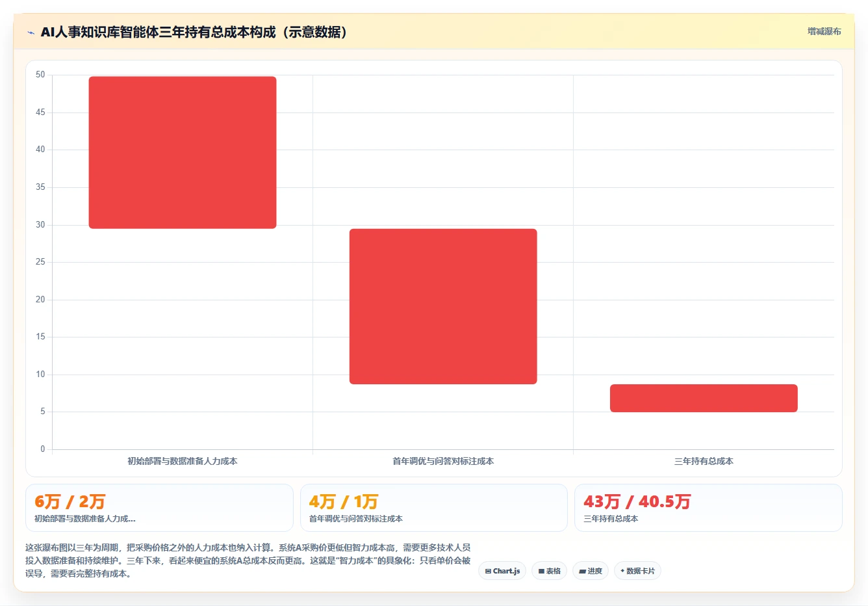Select the 43万 / 40.5万 data card
The width and height of the screenshot is (868, 606).
(x=708, y=508)
